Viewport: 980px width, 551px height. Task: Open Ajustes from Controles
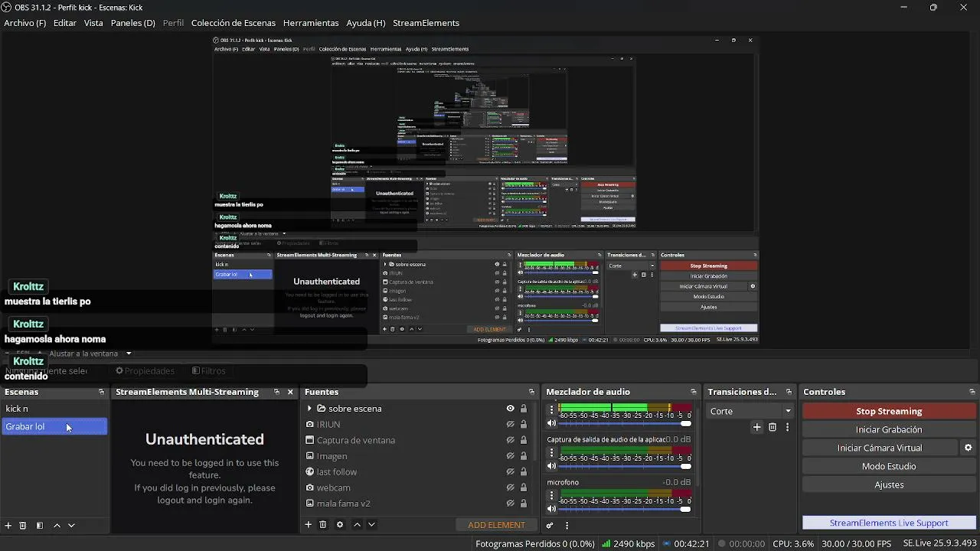889,484
